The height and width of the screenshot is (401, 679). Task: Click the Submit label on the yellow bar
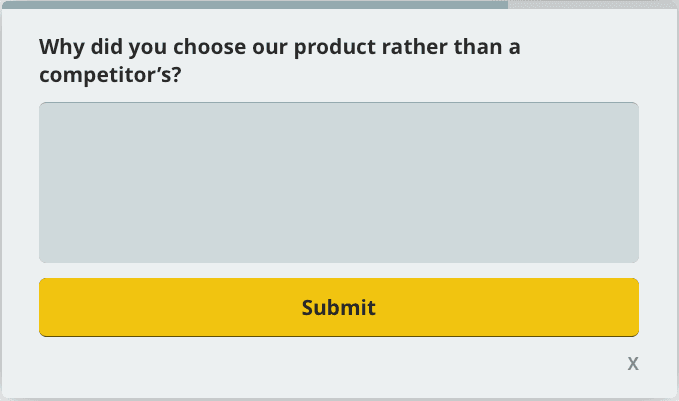[x=338, y=307]
